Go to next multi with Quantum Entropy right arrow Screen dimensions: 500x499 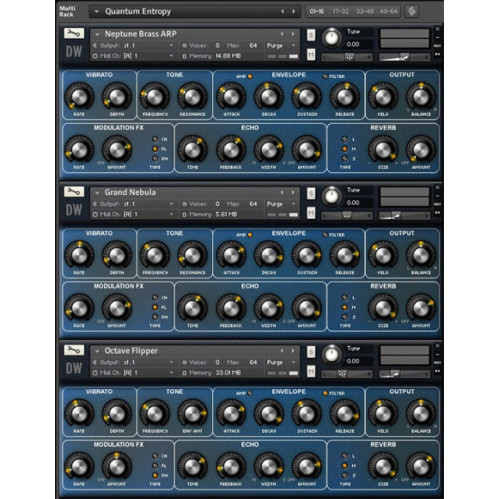(x=294, y=11)
